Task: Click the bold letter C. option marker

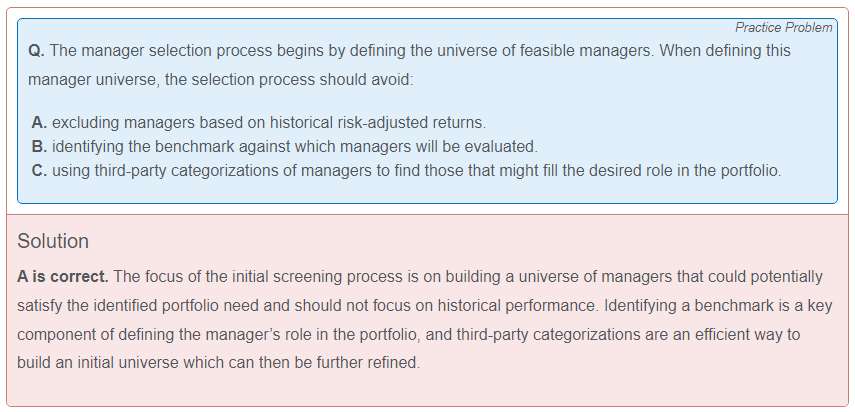Action: pos(40,171)
